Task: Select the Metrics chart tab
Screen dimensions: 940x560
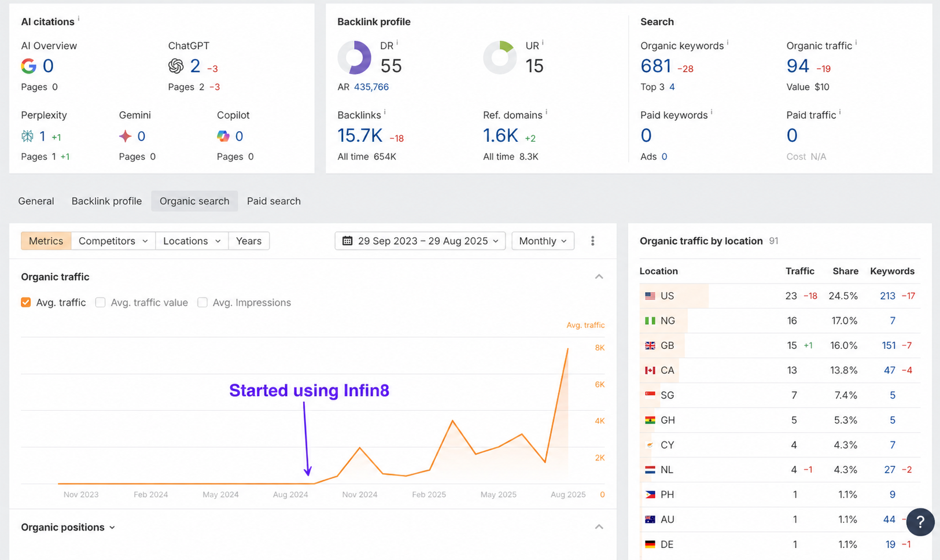Action: [x=46, y=241]
